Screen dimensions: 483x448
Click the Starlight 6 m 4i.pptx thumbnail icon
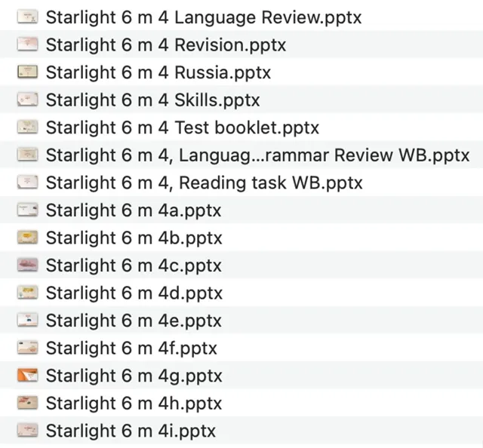28,431
